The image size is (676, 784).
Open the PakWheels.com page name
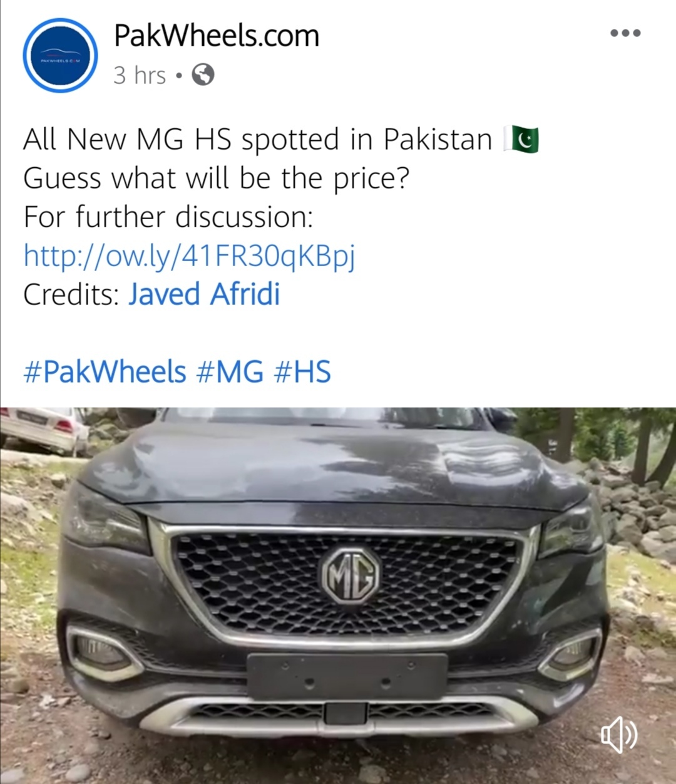217,36
